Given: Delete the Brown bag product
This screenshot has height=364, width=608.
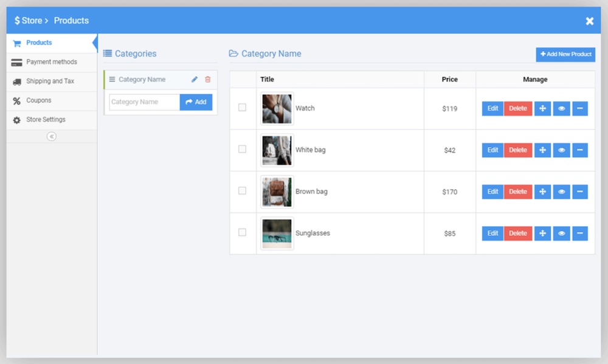Looking at the screenshot, I should pos(518,192).
